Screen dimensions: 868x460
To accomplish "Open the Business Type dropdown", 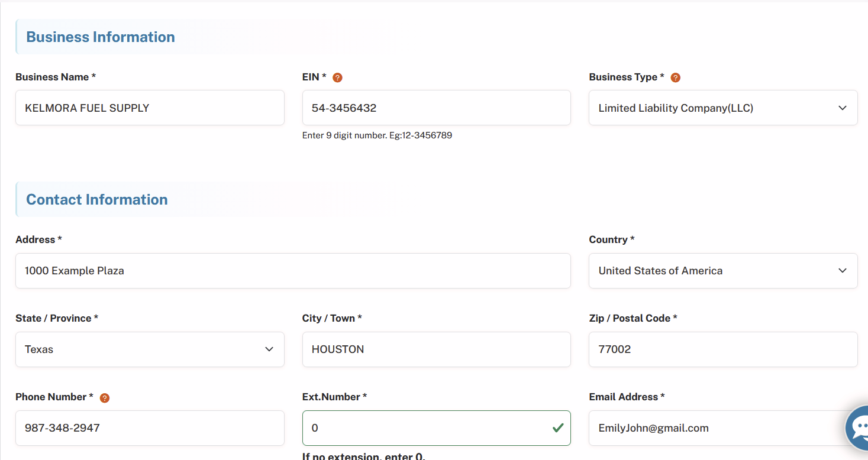I will [x=723, y=108].
